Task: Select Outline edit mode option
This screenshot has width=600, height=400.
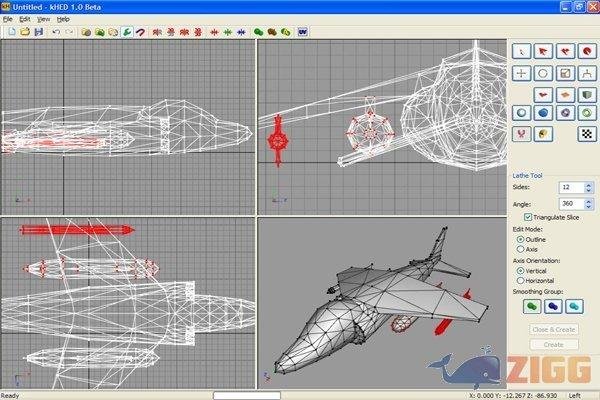Action: coord(520,240)
